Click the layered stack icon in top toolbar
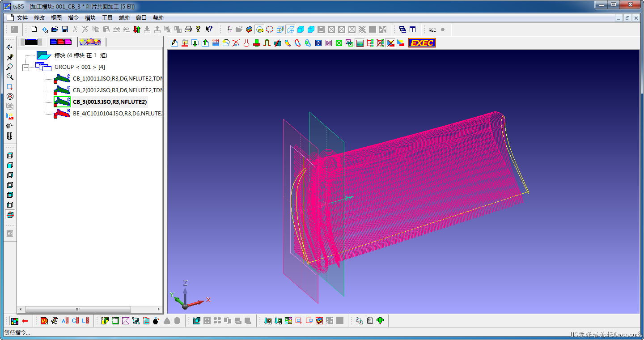 (x=249, y=30)
